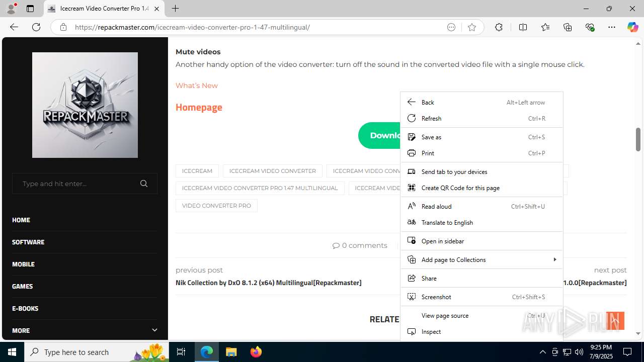The height and width of the screenshot is (362, 644).
Task: Choose Read aloud in the context menu
Action: [481, 206]
